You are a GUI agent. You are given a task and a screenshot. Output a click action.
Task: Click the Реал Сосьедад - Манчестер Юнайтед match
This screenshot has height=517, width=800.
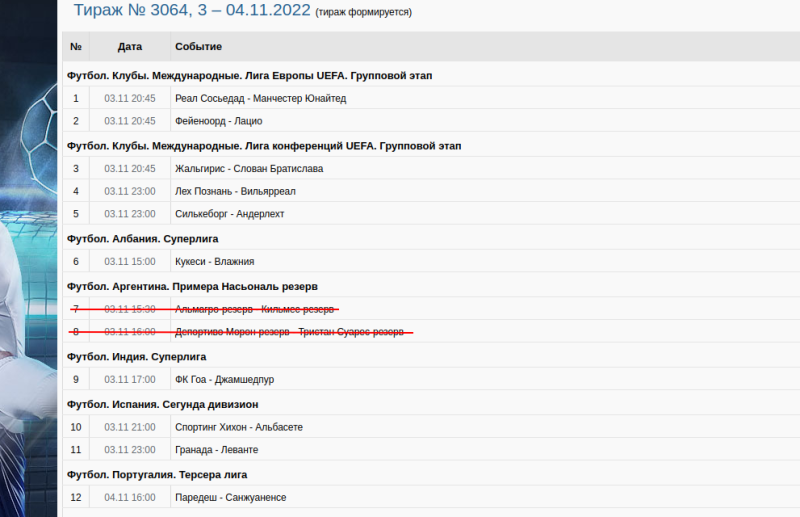click(260, 98)
